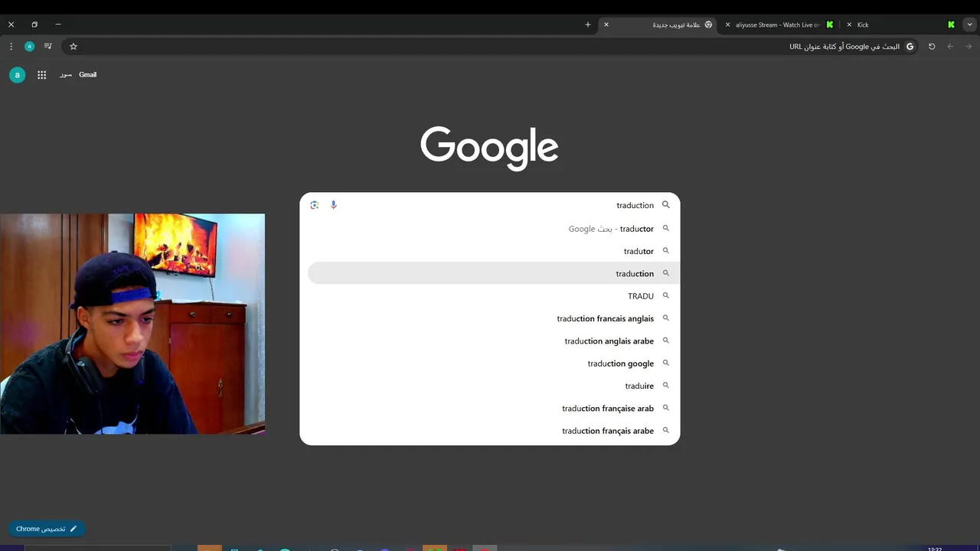Close the علامة تبويب جديدة tab
Image resolution: width=980 pixels, height=551 pixels.
606,24
